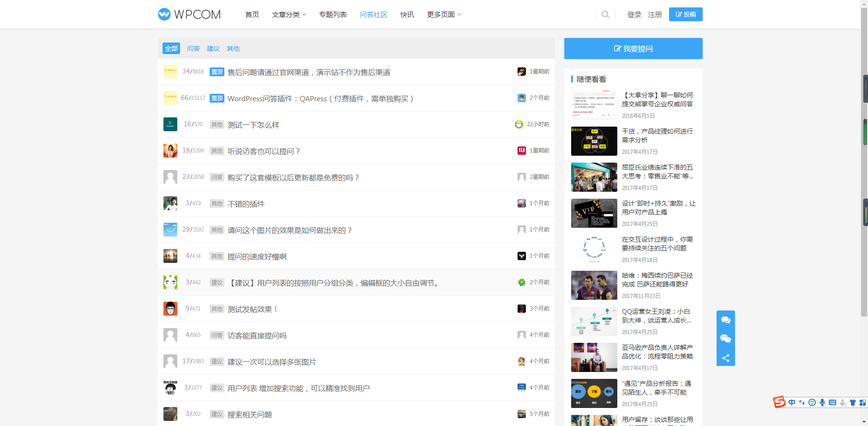
Task: Open sidebar article 在交互设计过程中，你需要持续关注的五个问题
Action: [657, 243]
